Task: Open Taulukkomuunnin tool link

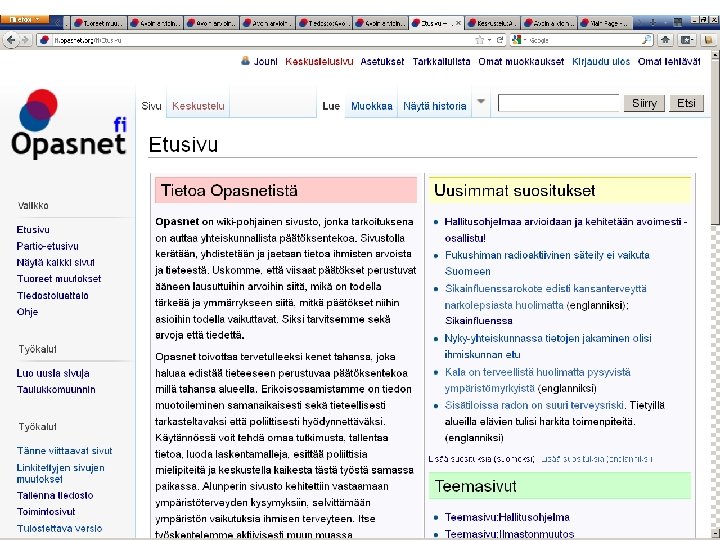Action: (x=56, y=389)
